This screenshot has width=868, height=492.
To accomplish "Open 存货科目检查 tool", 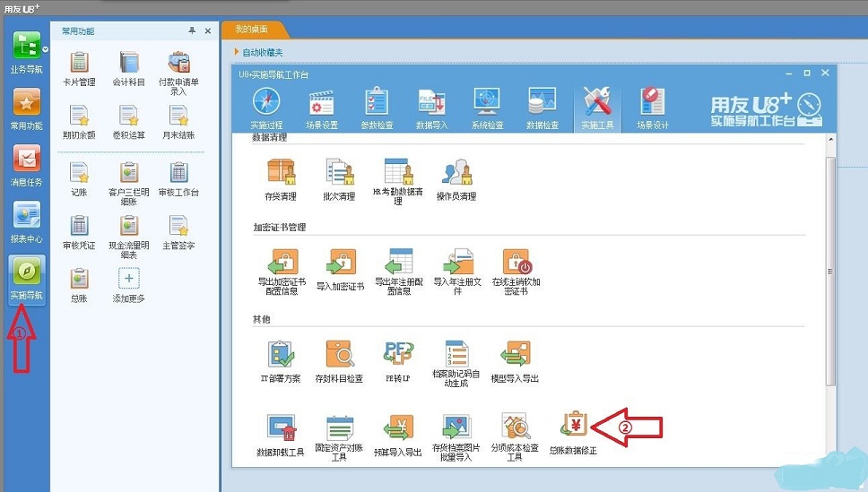I will tap(339, 361).
